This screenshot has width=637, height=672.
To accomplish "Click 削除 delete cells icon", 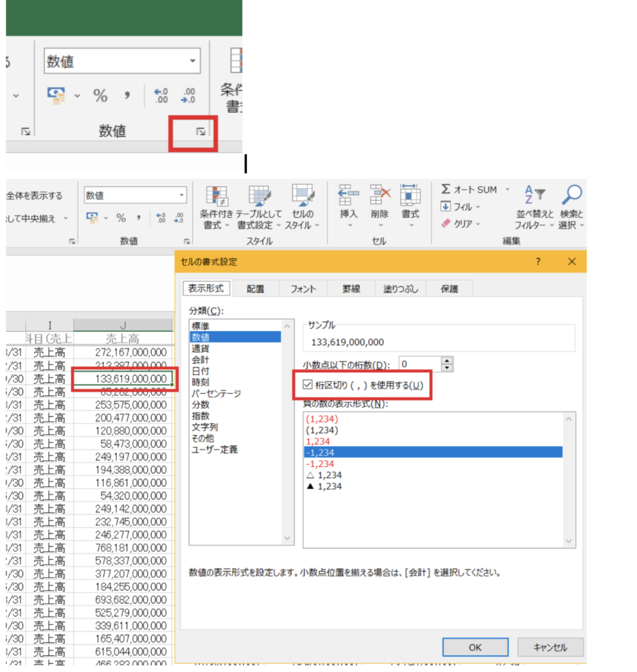I will [380, 196].
